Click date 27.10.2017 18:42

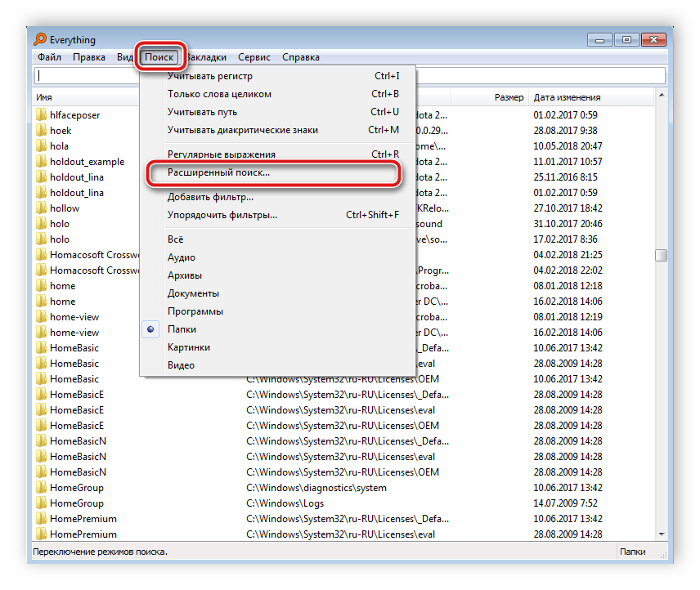coord(568,208)
